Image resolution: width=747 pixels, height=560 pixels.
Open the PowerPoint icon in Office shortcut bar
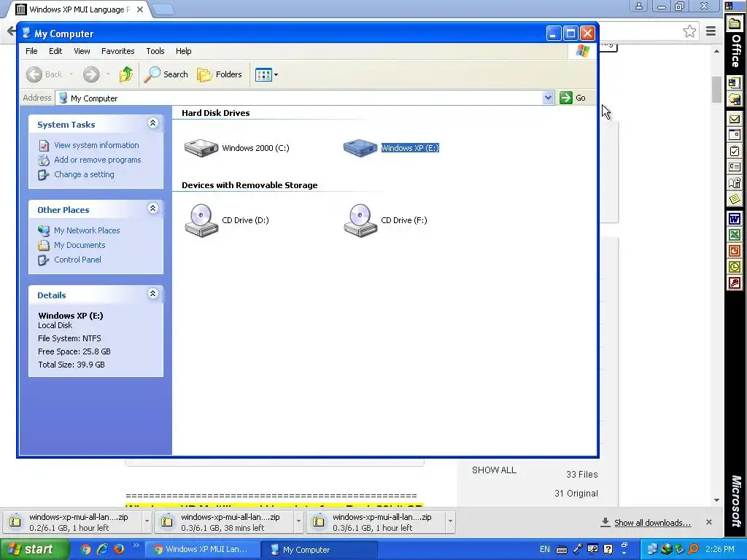pos(735,251)
